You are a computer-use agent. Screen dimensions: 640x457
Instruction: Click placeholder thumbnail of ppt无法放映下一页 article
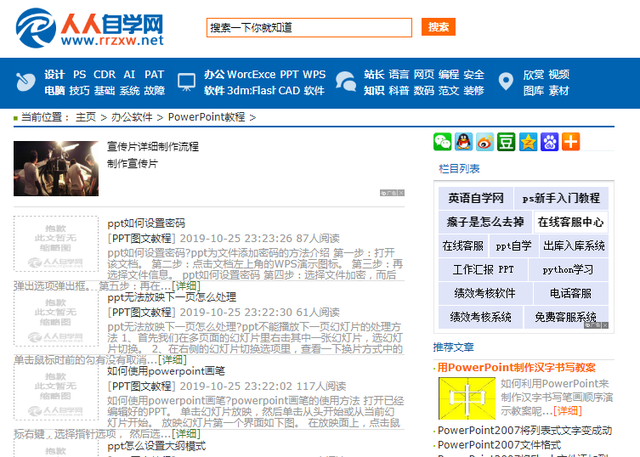56,318
